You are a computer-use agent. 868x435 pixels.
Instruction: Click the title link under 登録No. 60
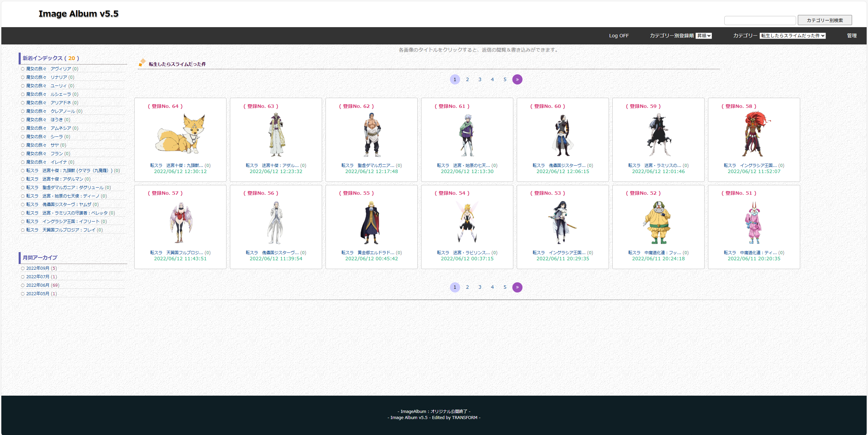[559, 166]
